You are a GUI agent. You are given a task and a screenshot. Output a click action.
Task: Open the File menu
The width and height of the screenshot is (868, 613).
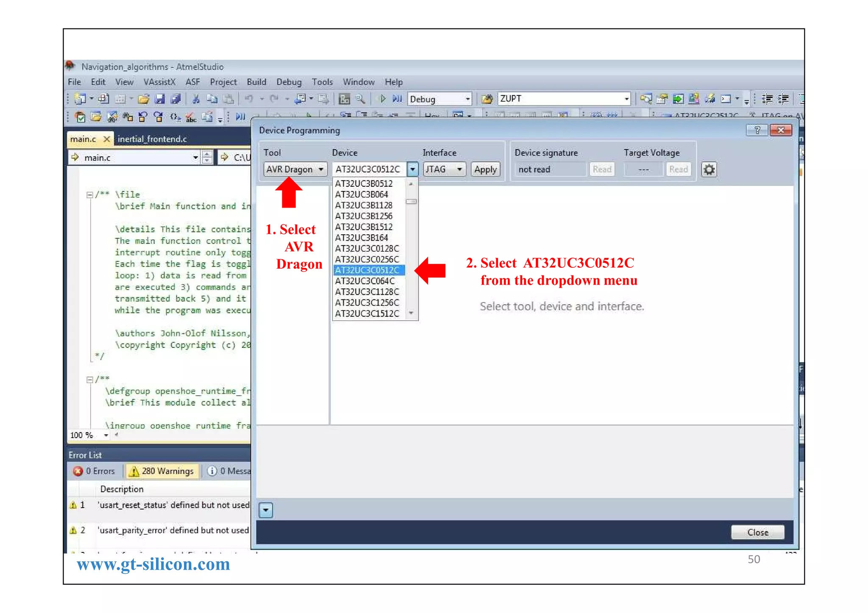click(75, 82)
